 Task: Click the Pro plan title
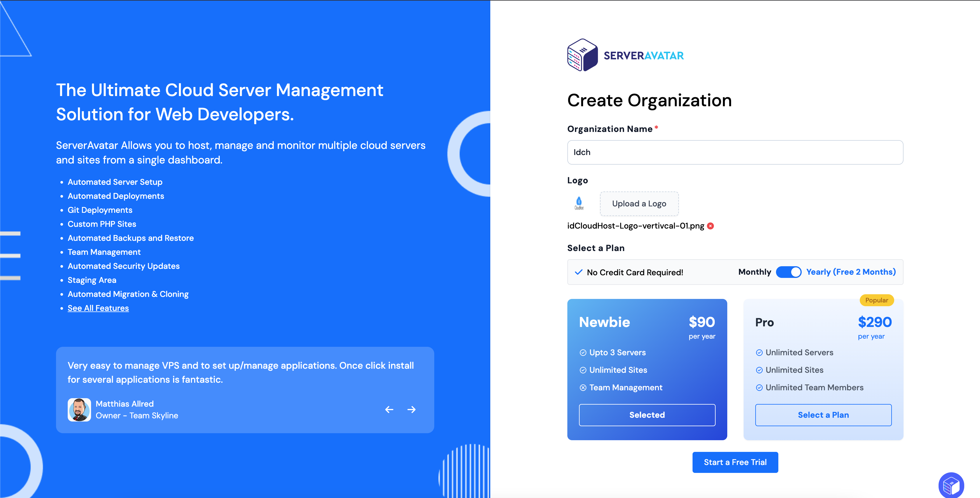pyautogui.click(x=764, y=322)
